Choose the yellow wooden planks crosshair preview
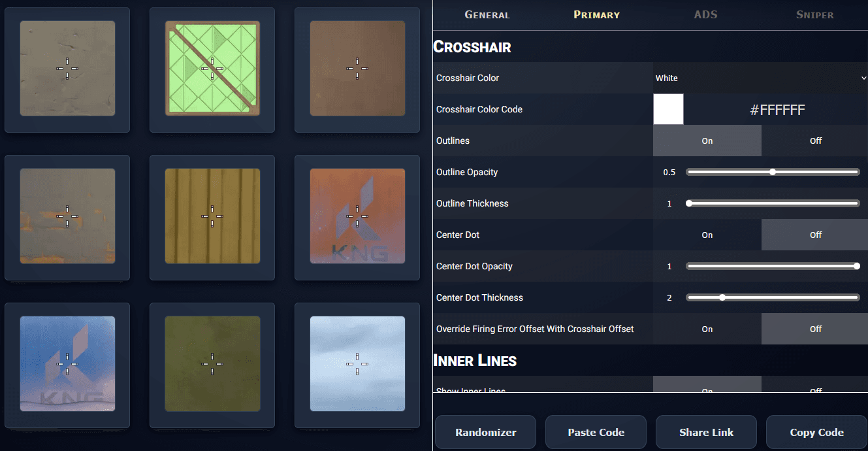868x451 pixels. pyautogui.click(x=212, y=216)
